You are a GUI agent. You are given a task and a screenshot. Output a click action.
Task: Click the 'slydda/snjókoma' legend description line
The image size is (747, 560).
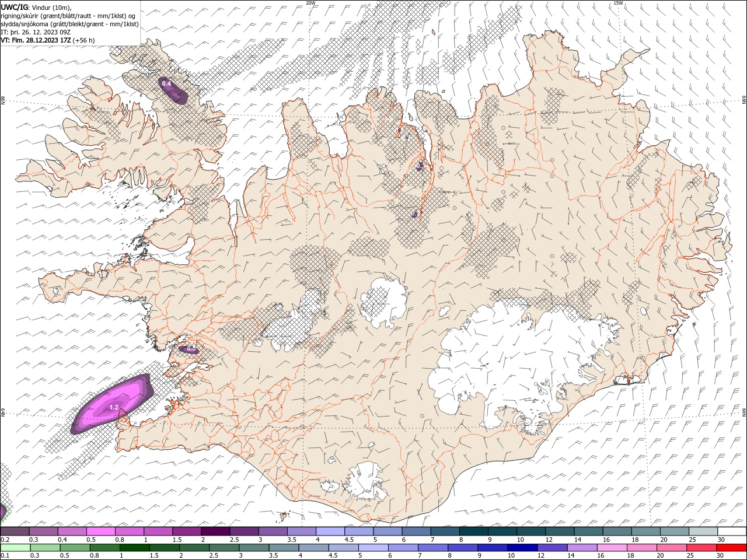69,23
